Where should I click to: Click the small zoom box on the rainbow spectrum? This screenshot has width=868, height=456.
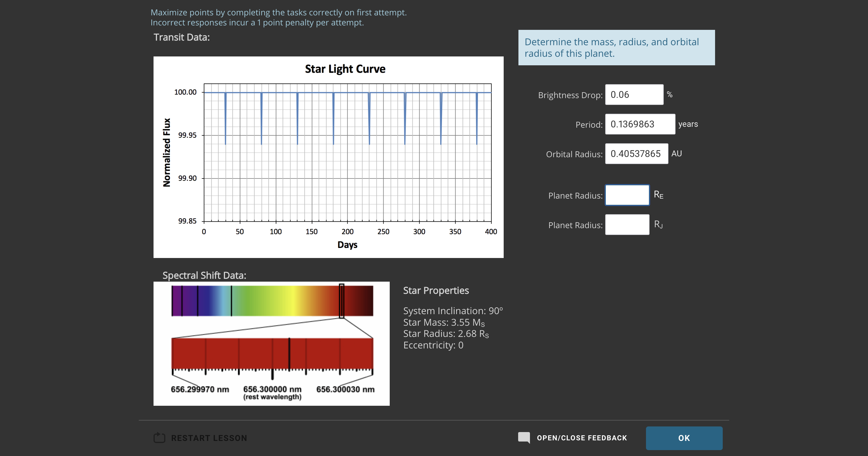341,301
